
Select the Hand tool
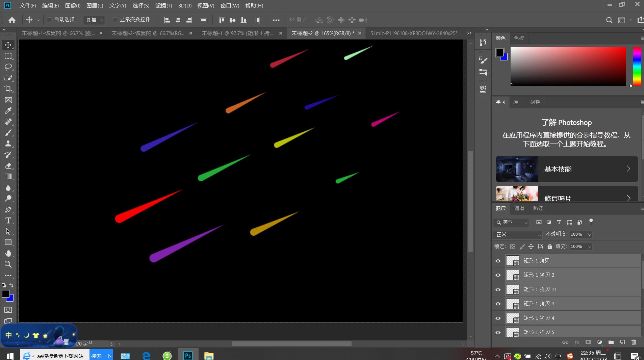8,253
